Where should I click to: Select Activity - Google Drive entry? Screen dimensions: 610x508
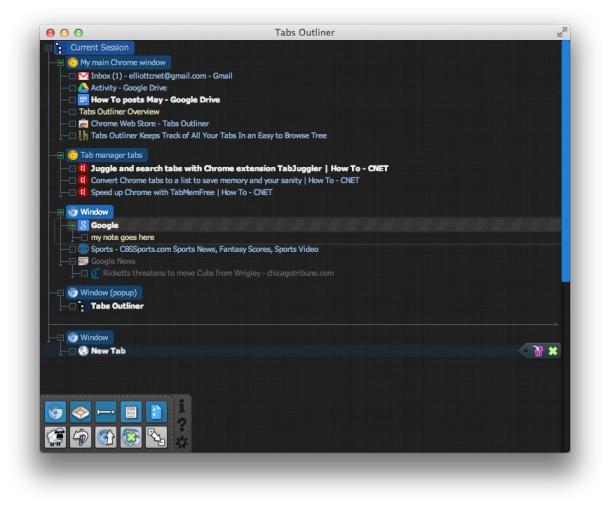click(x=129, y=88)
